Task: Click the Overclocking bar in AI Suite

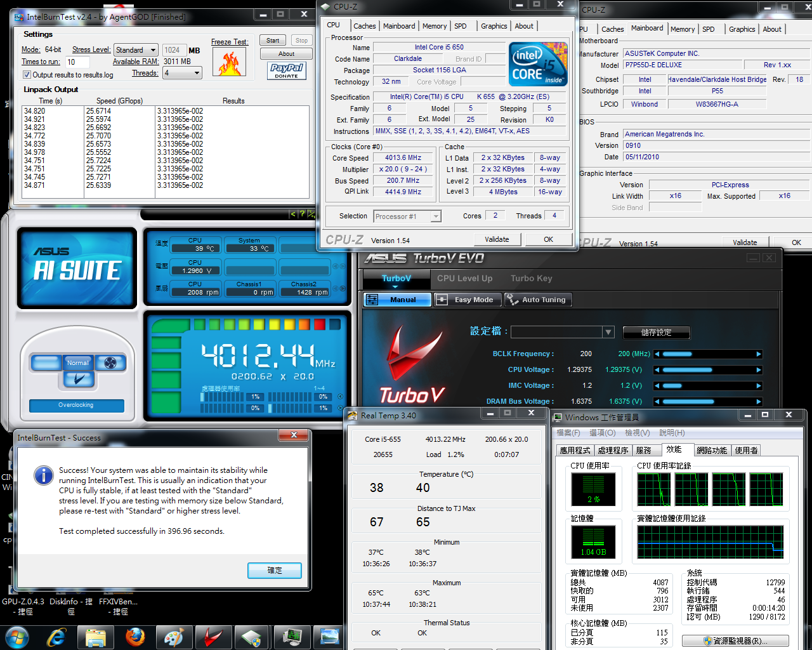Action: click(x=76, y=406)
